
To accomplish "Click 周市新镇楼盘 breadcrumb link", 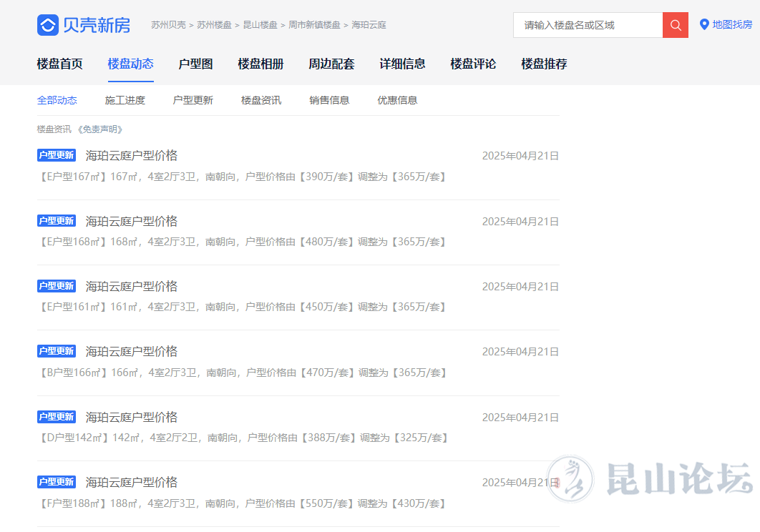I will pyautogui.click(x=314, y=25).
